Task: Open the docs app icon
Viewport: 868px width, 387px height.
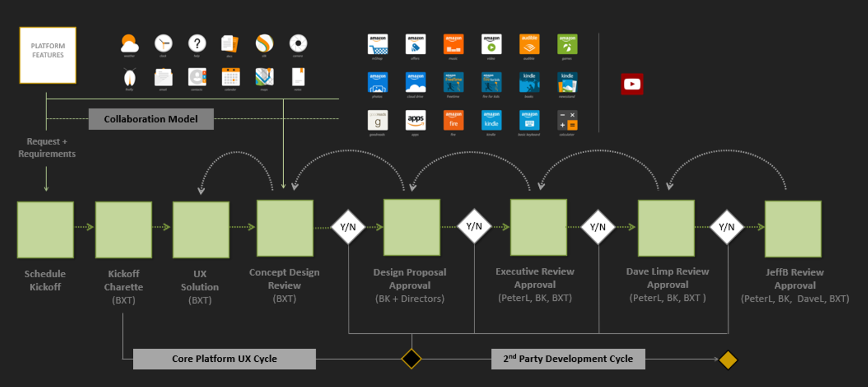Action: coord(230,43)
